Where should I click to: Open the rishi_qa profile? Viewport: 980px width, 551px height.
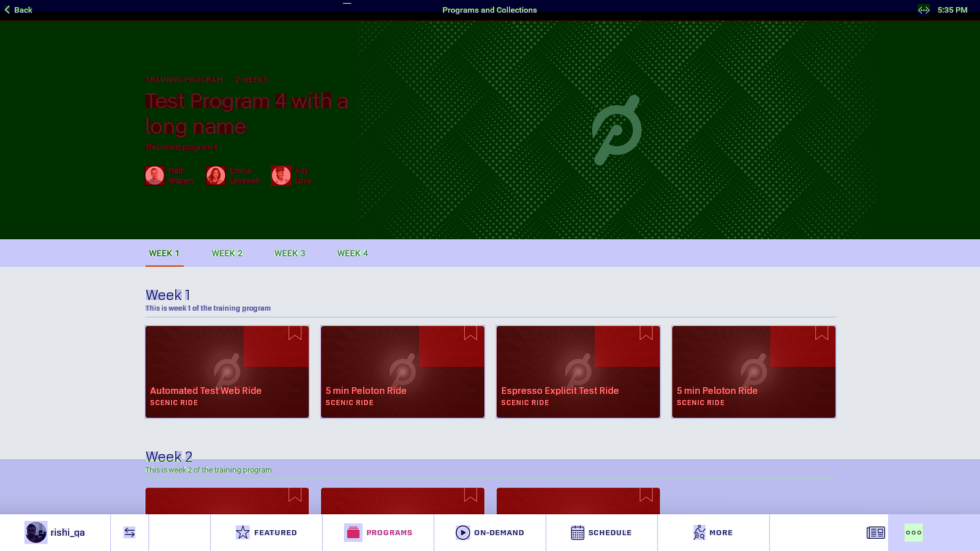[x=55, y=533]
